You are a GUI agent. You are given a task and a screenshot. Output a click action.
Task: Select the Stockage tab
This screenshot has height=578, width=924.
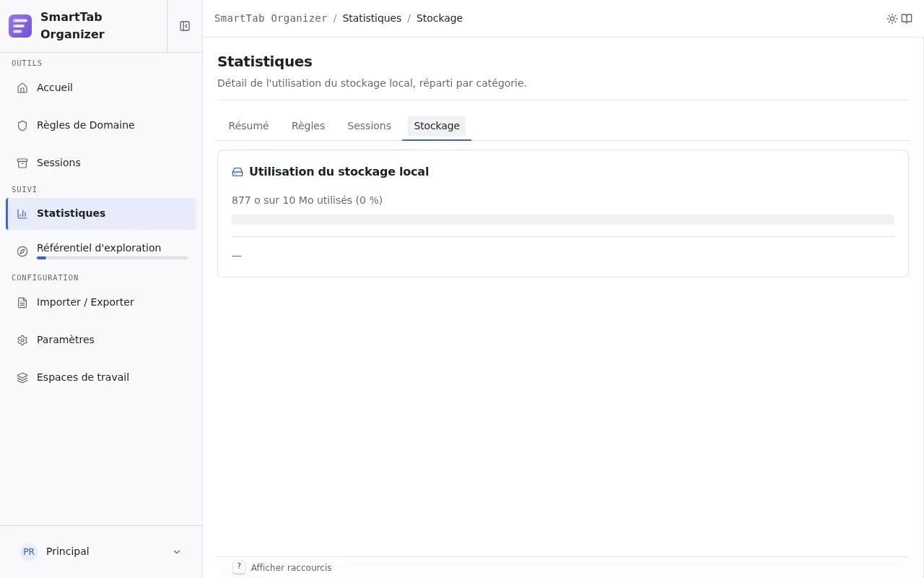coord(437,126)
